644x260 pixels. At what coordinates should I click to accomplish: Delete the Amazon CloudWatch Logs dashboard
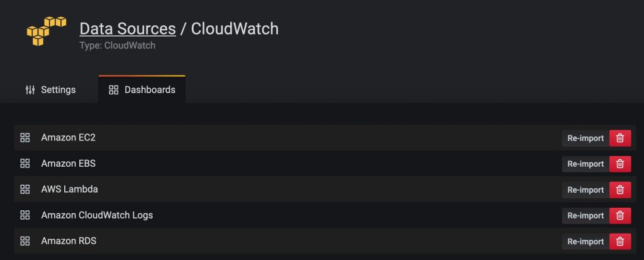620,215
